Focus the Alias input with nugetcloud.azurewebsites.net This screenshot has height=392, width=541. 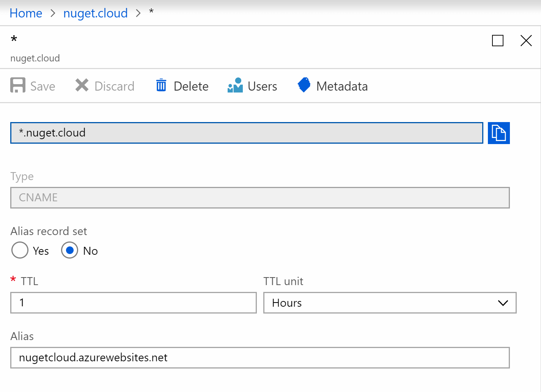tap(260, 358)
